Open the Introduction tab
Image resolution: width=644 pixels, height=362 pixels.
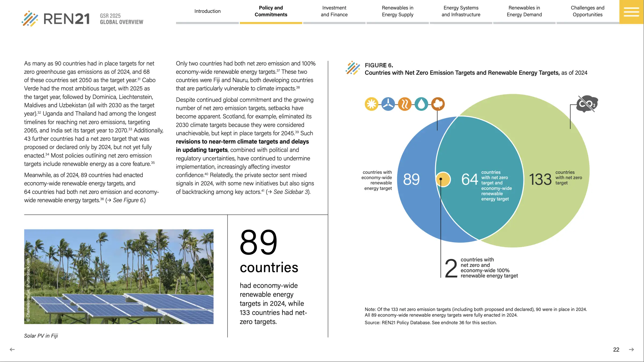[207, 11]
